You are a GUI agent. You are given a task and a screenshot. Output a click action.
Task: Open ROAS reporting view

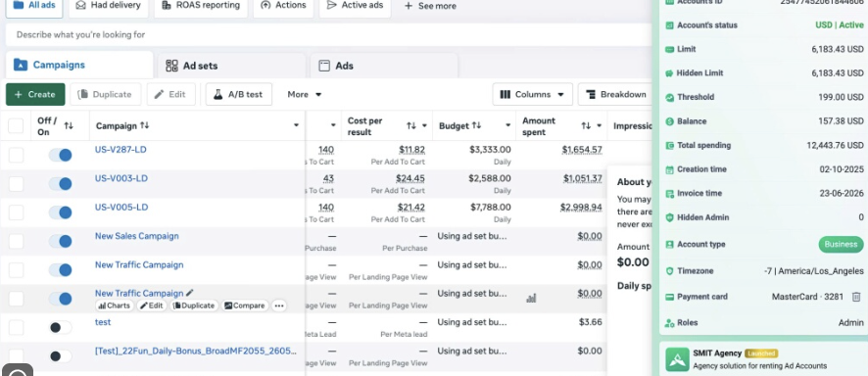(x=201, y=5)
